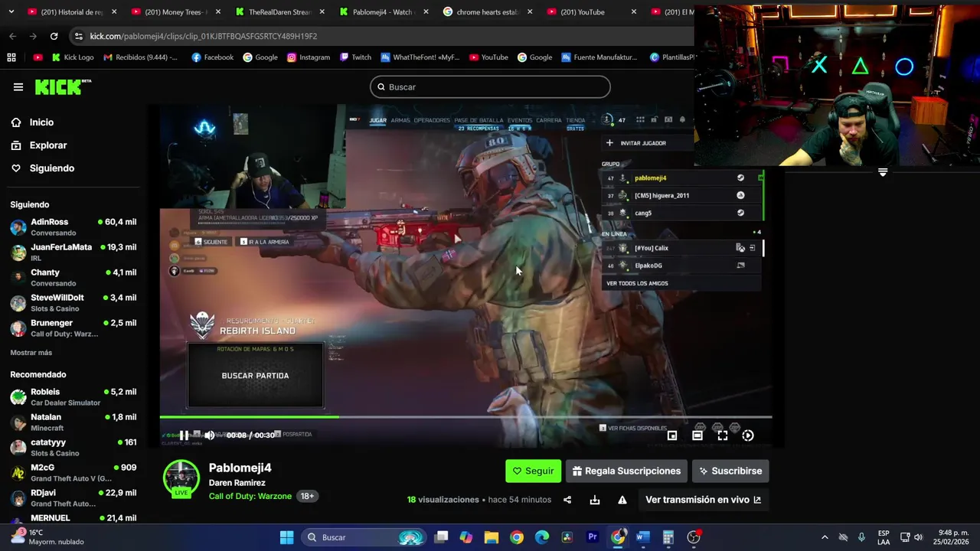Open the Instagram bookmark
980x551 pixels.
pyautogui.click(x=309, y=57)
